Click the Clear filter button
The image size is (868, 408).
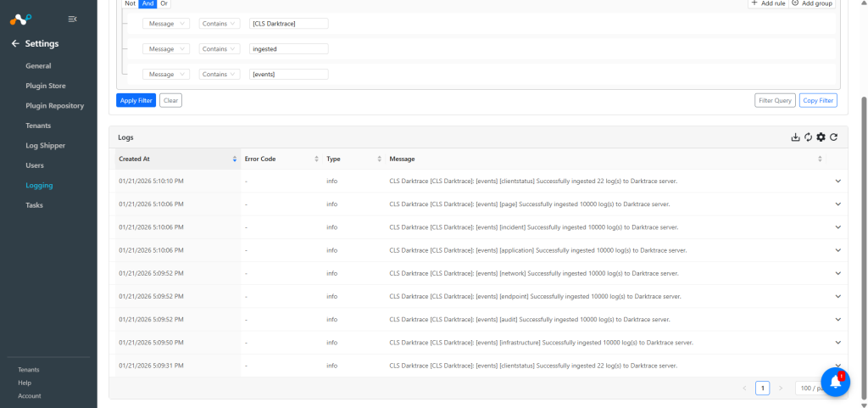pos(170,100)
